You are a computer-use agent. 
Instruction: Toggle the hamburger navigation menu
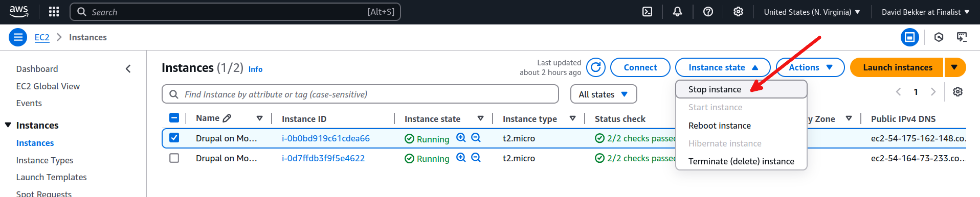18,37
